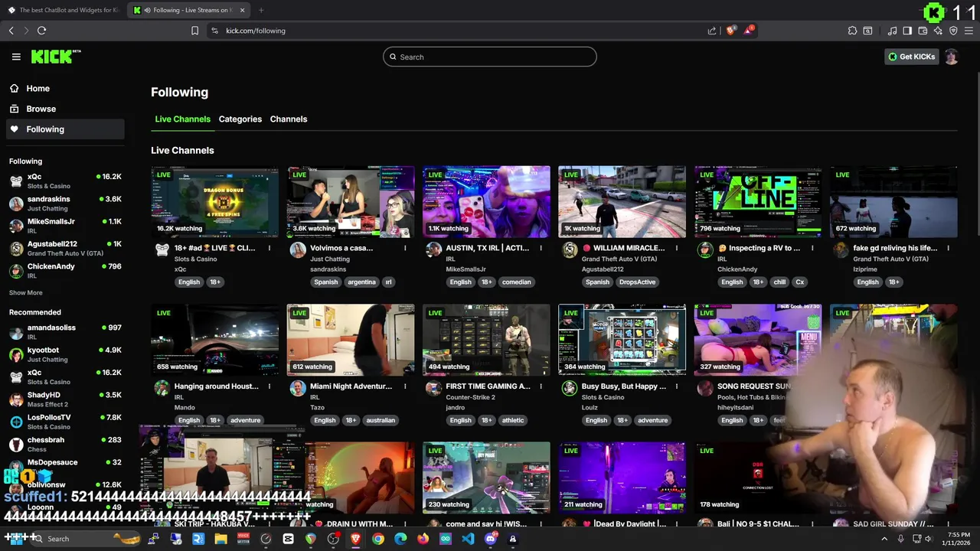This screenshot has height=551, width=980.
Task: Toggle the browser sidebar panel icon
Action: pyautogui.click(x=907, y=31)
